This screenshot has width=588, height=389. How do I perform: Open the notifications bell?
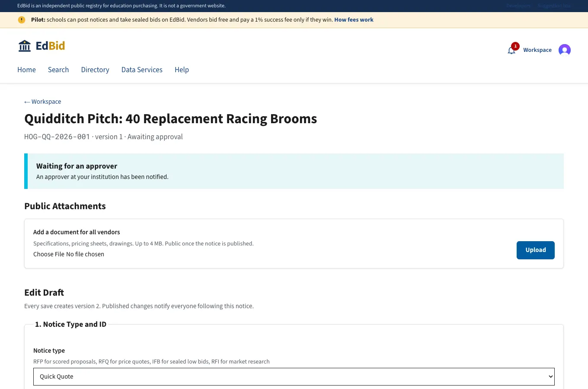coord(511,50)
